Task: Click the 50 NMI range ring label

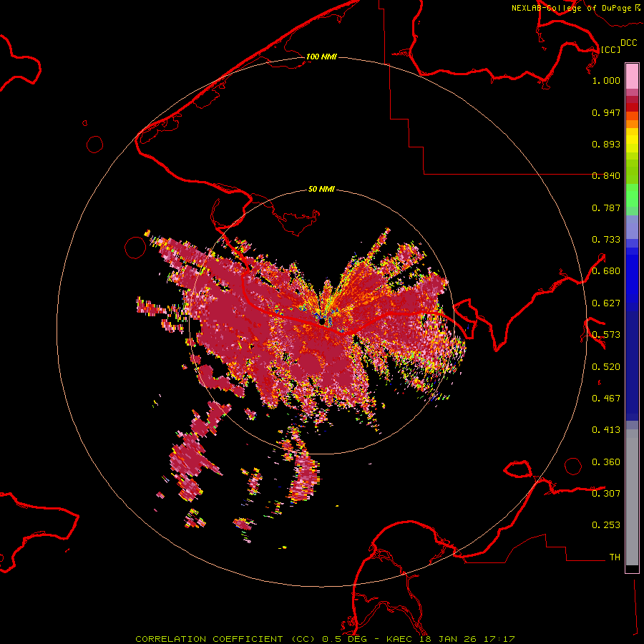Action: [x=321, y=189]
